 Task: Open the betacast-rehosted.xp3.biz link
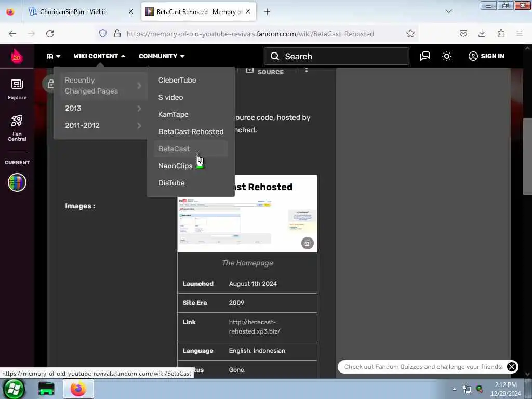click(x=255, y=327)
